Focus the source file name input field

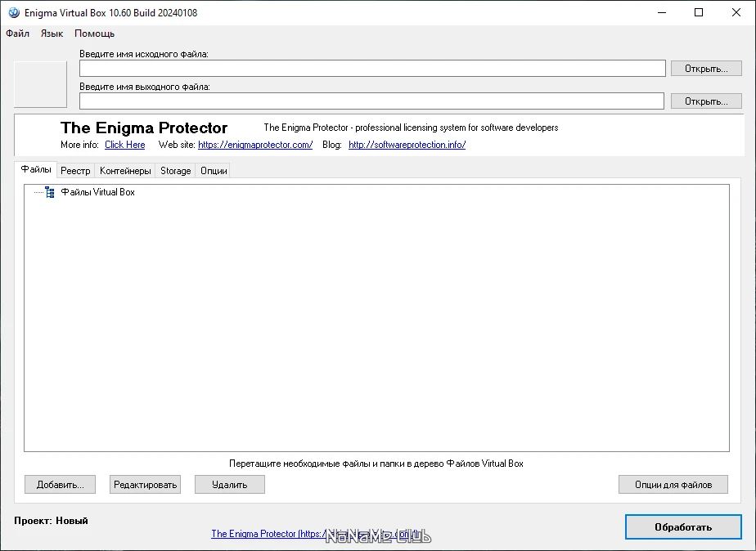point(372,69)
